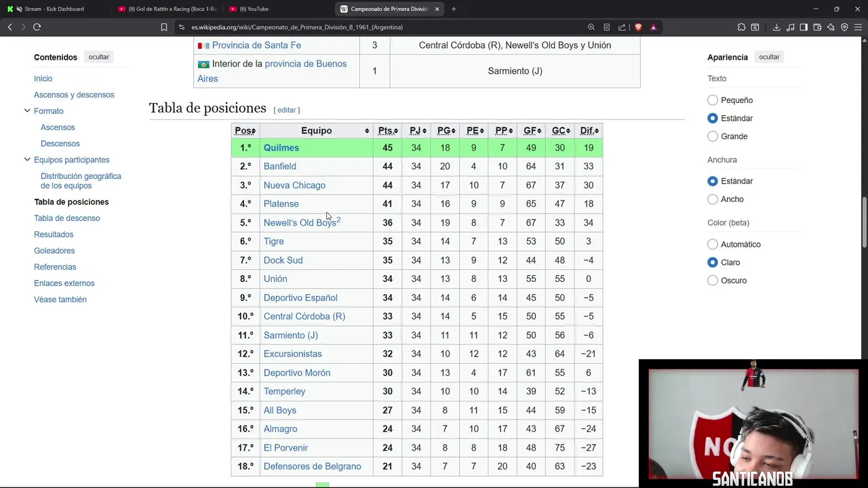Sort table by Pts. column
The height and width of the screenshot is (488, 868).
pyautogui.click(x=388, y=131)
